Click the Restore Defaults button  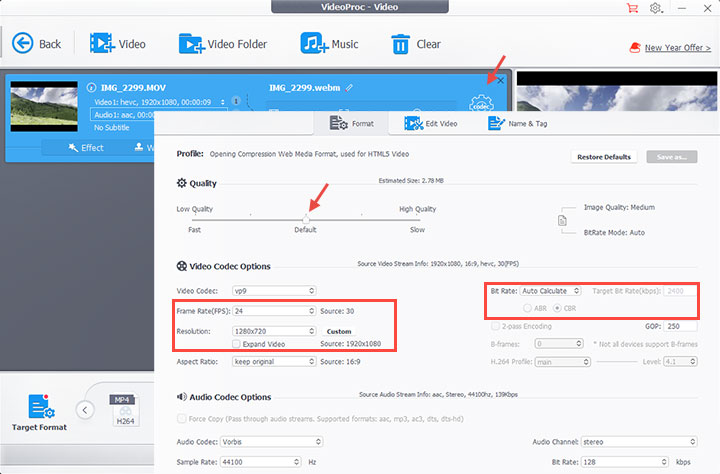tap(604, 157)
